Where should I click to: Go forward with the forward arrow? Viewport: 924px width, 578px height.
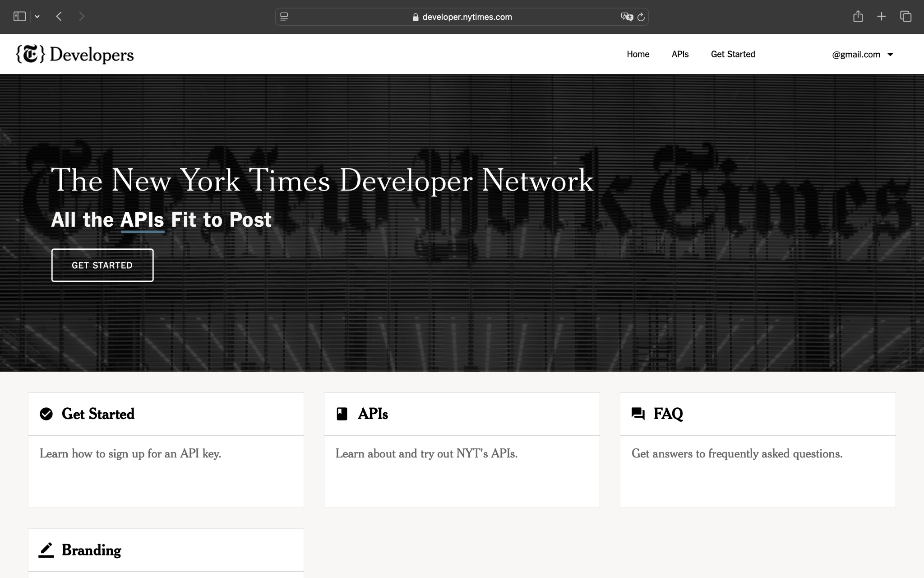pyautogui.click(x=82, y=17)
